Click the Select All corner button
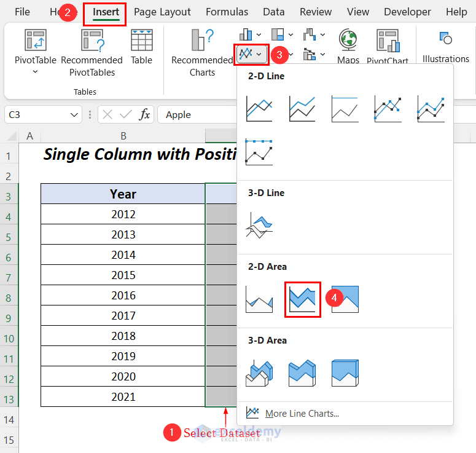 (x=12, y=136)
